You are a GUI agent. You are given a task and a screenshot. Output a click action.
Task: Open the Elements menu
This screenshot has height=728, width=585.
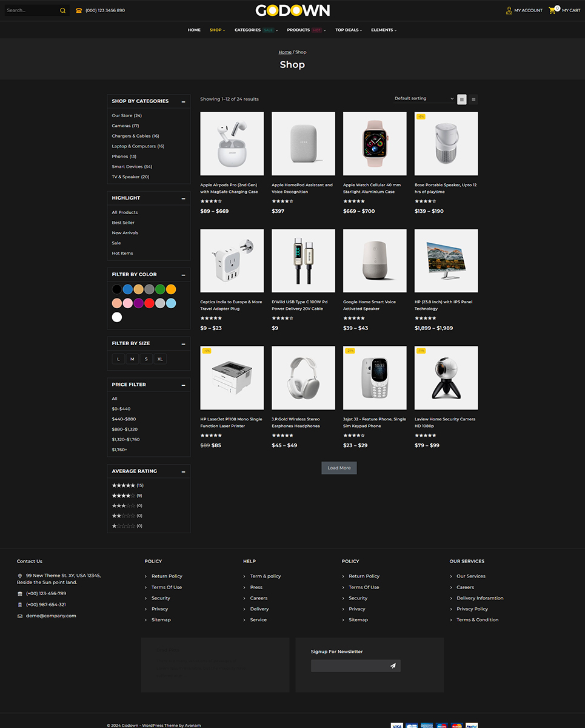click(384, 30)
